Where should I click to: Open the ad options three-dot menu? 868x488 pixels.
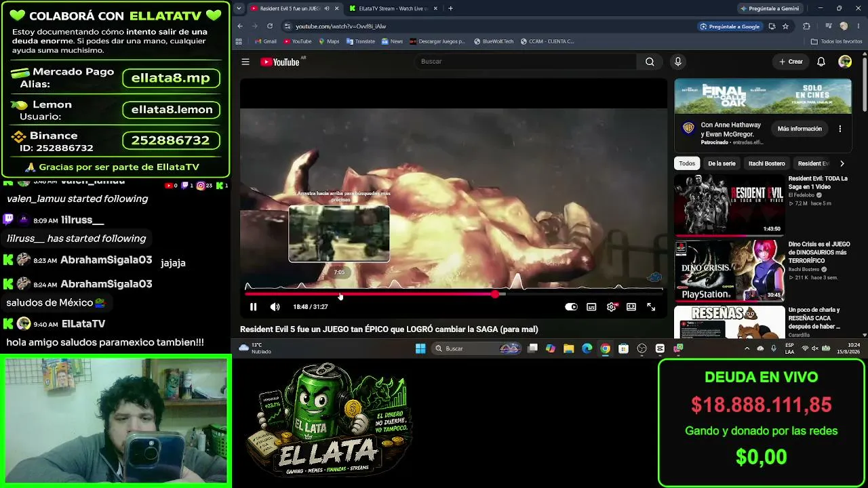point(840,129)
